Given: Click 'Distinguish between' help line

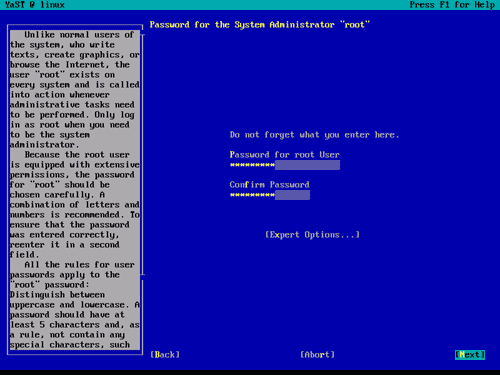Looking at the screenshot, I should 57,295.
